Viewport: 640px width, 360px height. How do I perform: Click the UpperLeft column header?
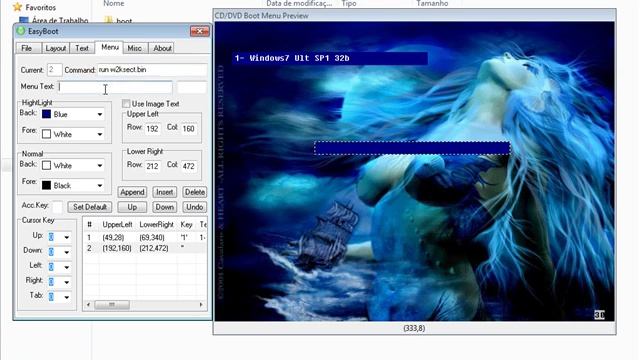(x=117, y=224)
